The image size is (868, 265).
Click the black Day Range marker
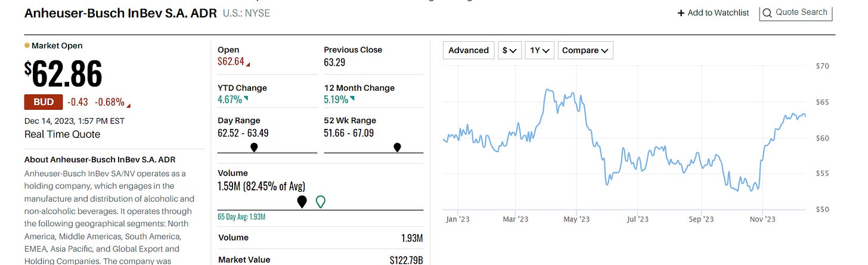(x=254, y=147)
